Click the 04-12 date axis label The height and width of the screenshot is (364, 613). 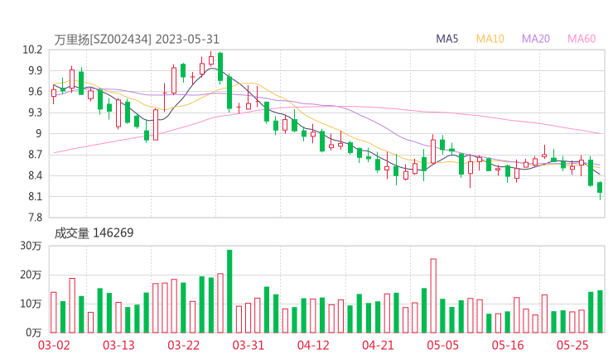(x=313, y=345)
